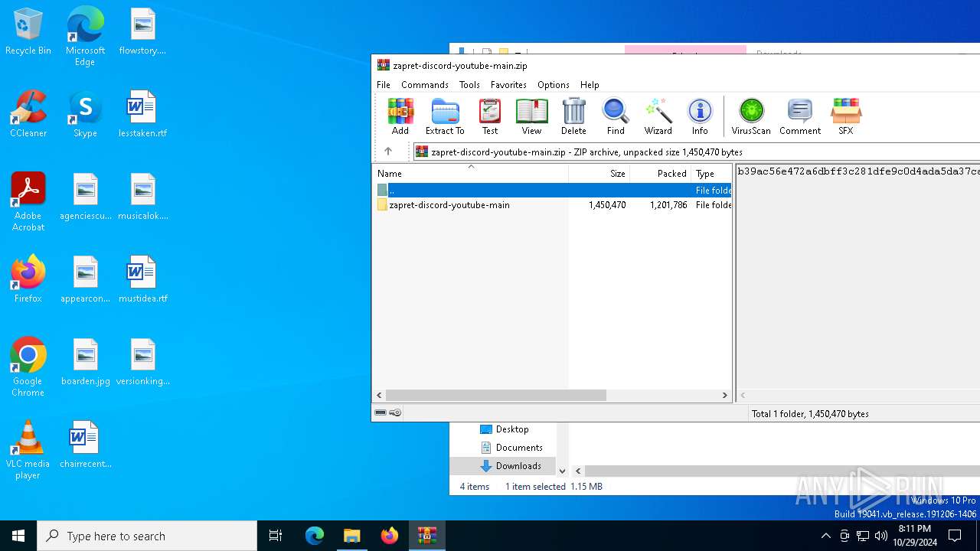
Task: Click the WinRAR taskbar button
Action: pyautogui.click(x=427, y=536)
